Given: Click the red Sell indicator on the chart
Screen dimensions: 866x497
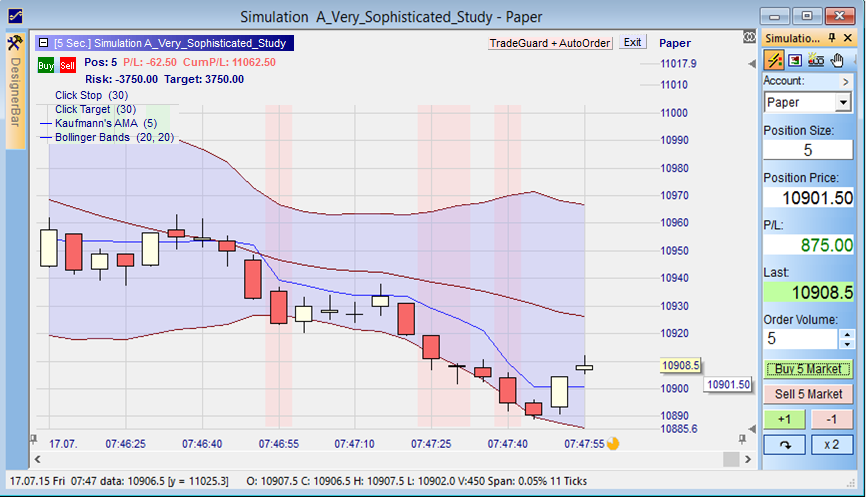Looking at the screenshot, I should click(x=67, y=64).
